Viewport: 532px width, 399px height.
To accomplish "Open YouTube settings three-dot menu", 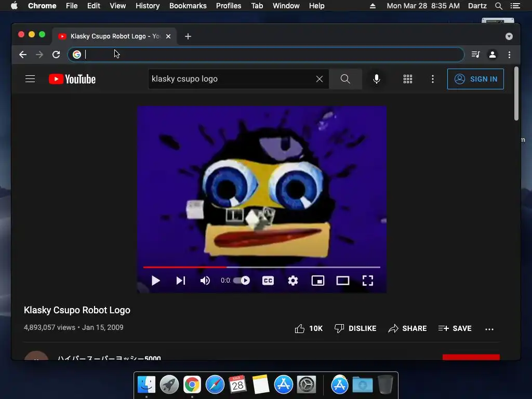I will pyautogui.click(x=433, y=79).
